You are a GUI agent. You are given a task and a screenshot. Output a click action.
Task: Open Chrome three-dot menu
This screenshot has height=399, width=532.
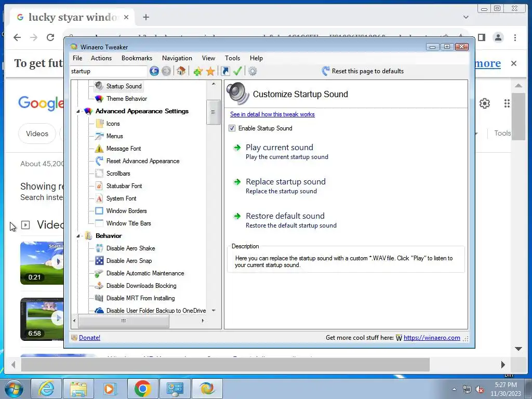click(515, 37)
